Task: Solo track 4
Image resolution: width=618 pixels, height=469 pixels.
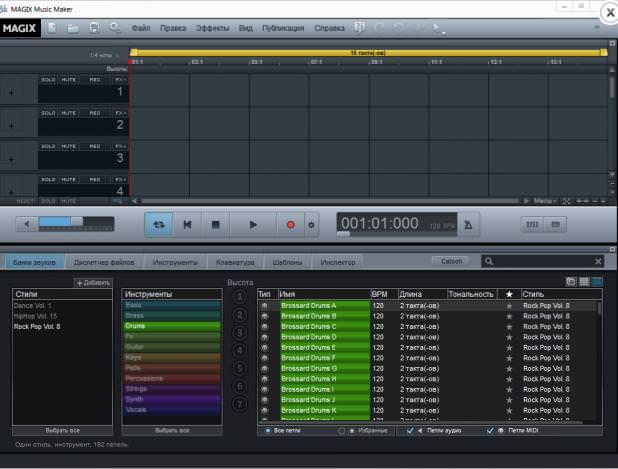Action: [48, 180]
